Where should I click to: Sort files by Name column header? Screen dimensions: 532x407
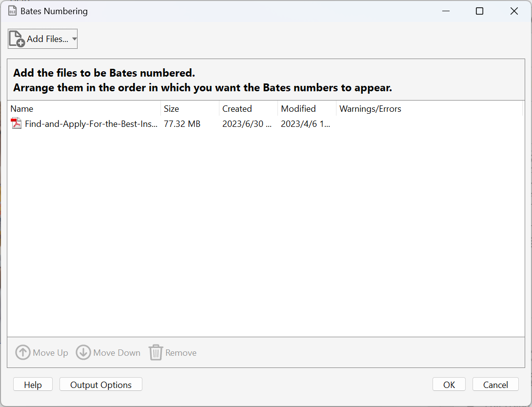pyautogui.click(x=22, y=109)
